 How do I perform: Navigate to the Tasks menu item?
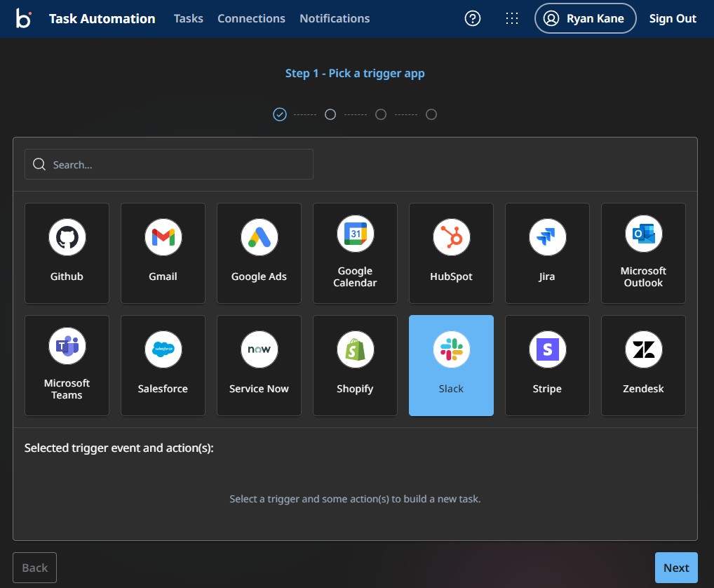[x=188, y=18]
